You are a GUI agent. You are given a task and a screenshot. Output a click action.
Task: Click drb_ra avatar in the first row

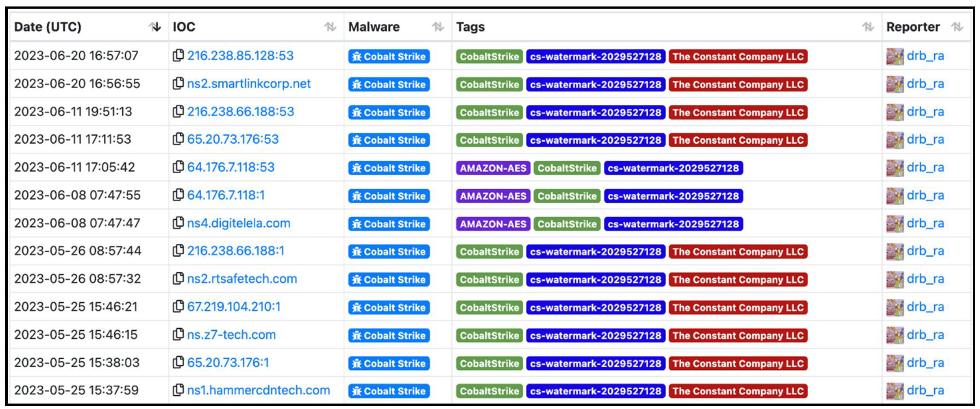click(895, 56)
